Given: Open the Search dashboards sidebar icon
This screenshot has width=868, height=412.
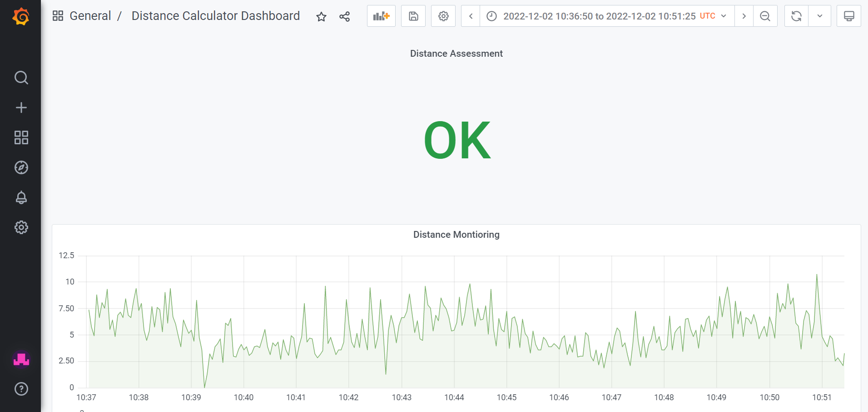Looking at the screenshot, I should (20, 77).
